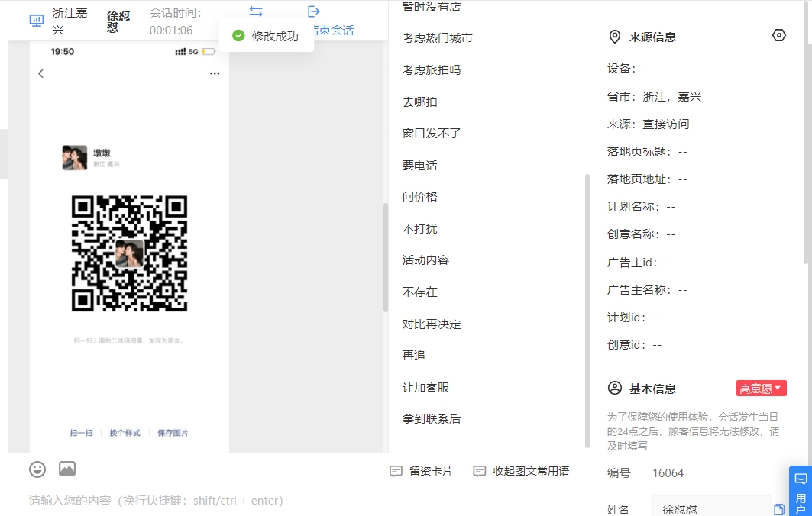Click the 来源信息 section heading
Screen dimensions: 812x516
pos(652,37)
